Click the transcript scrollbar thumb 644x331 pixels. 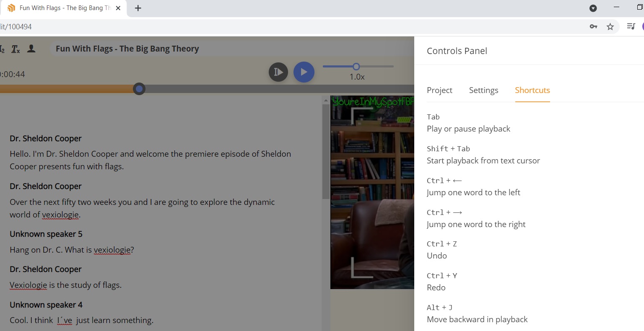click(326, 151)
